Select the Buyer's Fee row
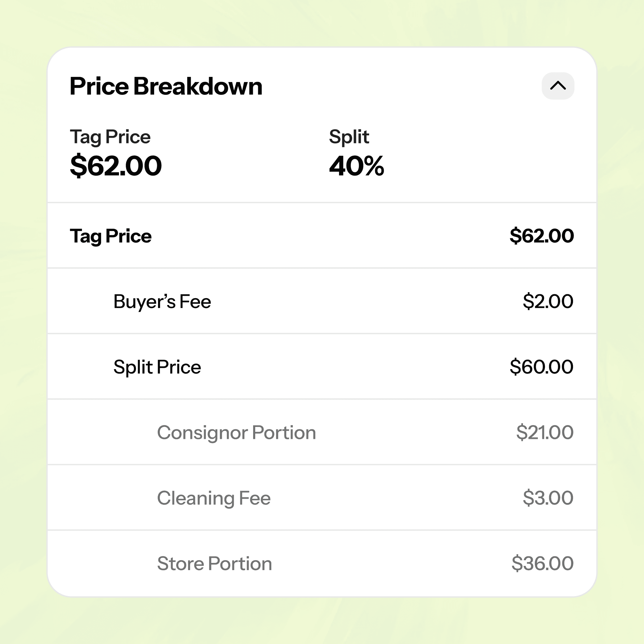The width and height of the screenshot is (644, 644). pyautogui.click(x=322, y=301)
